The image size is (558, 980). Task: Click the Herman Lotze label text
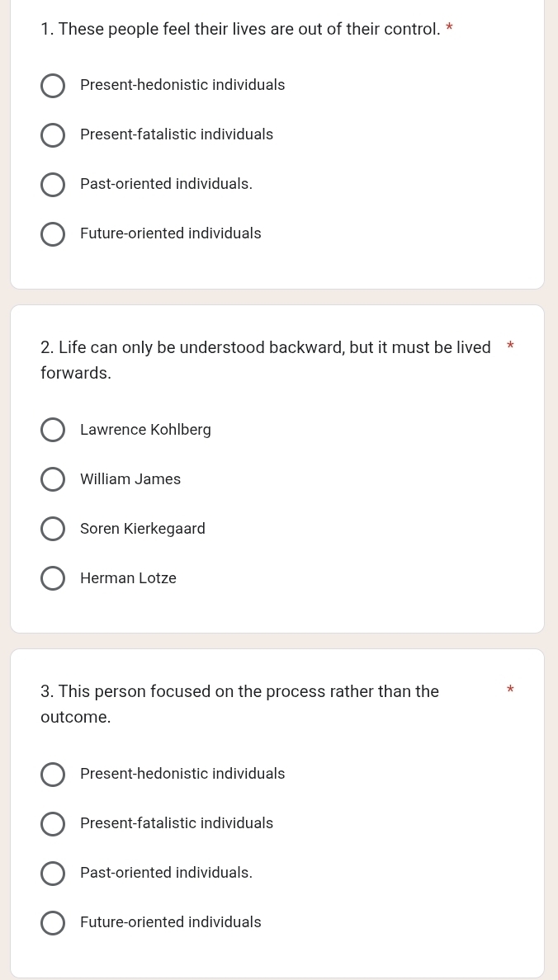click(x=128, y=578)
